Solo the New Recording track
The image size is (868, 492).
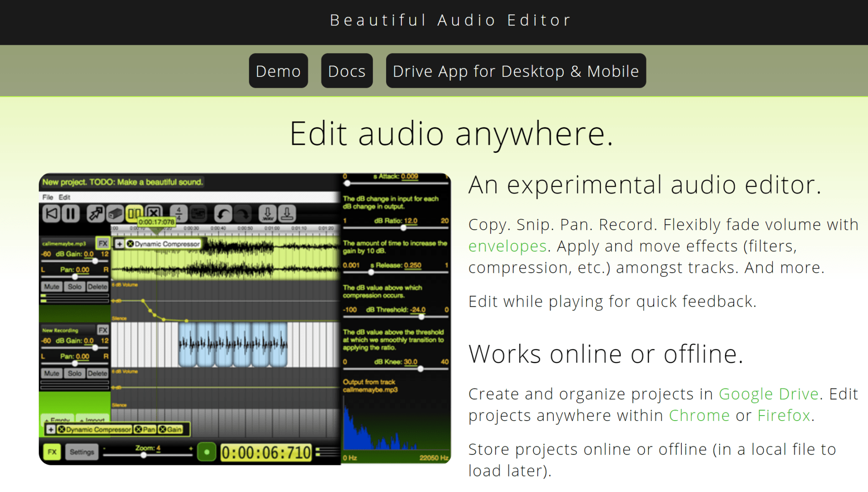[75, 373]
